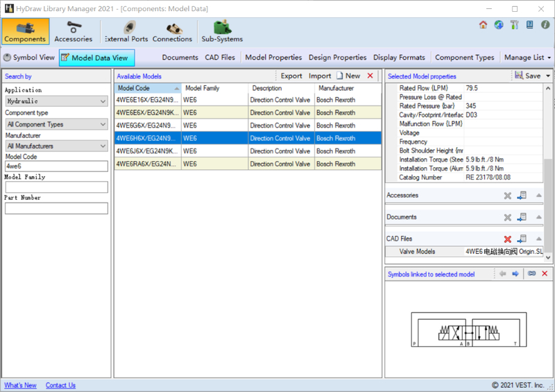The height and width of the screenshot is (392, 555).
Task: Click the valve symbol preview thumbnail
Action: pyautogui.click(x=469, y=330)
